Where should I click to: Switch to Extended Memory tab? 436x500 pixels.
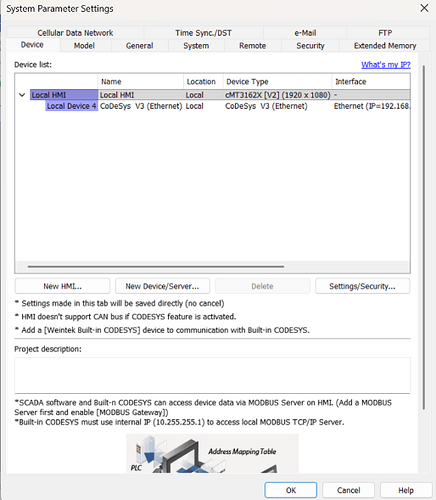point(385,46)
